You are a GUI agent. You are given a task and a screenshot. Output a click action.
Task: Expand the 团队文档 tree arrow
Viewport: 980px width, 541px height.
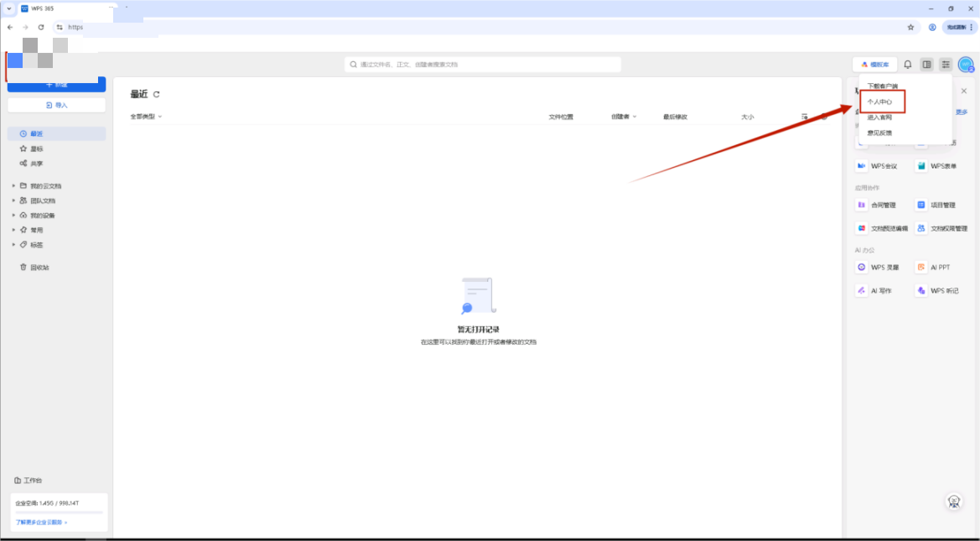(13, 200)
